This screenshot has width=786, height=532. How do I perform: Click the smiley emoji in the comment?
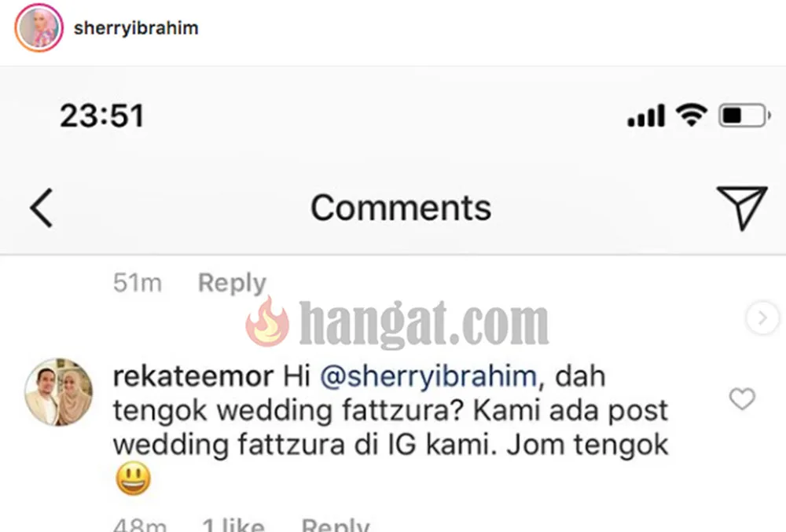tap(133, 479)
